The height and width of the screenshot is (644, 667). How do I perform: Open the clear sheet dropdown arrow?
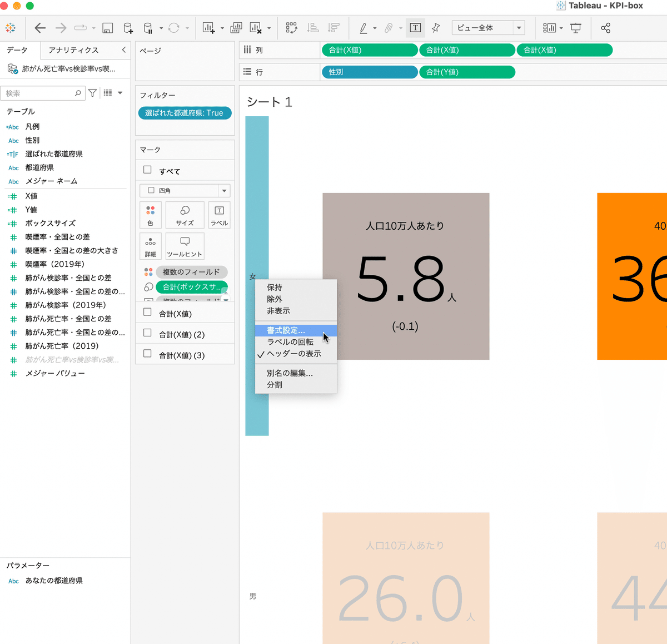click(269, 28)
